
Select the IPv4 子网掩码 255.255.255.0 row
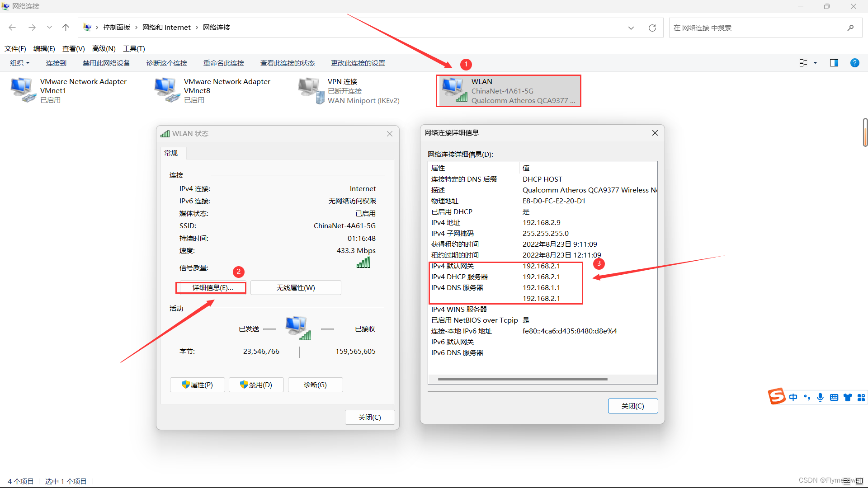pyautogui.click(x=542, y=234)
